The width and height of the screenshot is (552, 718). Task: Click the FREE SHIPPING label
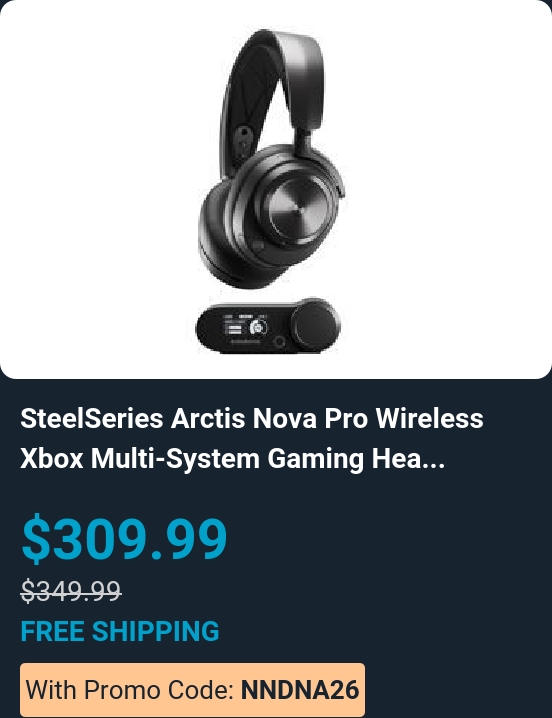(x=120, y=631)
